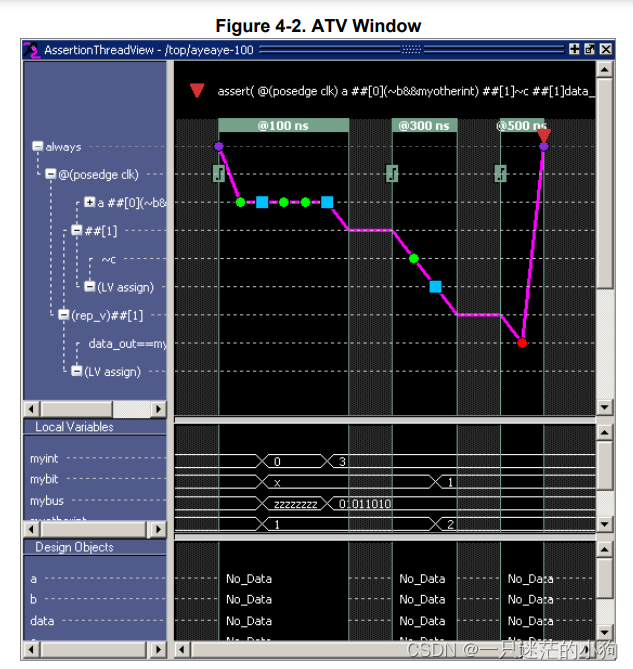Click up arrow of Local Variables waveform scrollbar
Viewport: 633px width, 669px height.
pos(604,433)
